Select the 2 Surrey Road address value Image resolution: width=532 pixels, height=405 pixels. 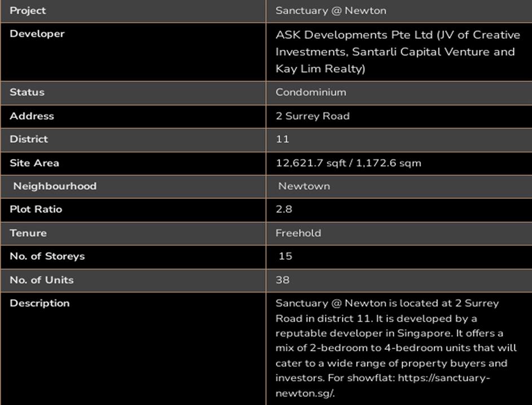point(313,116)
